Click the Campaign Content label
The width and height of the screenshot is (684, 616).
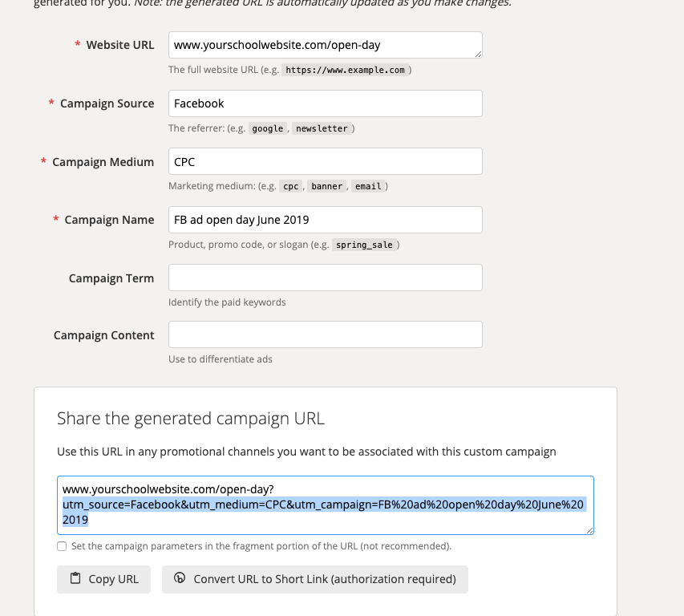click(104, 335)
